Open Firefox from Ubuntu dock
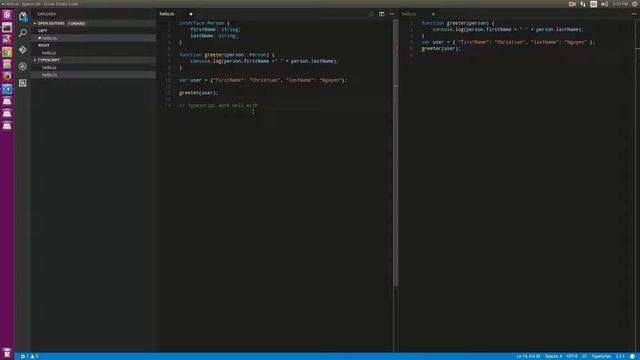Image resolution: width=640 pixels, height=360 pixels. (7, 76)
